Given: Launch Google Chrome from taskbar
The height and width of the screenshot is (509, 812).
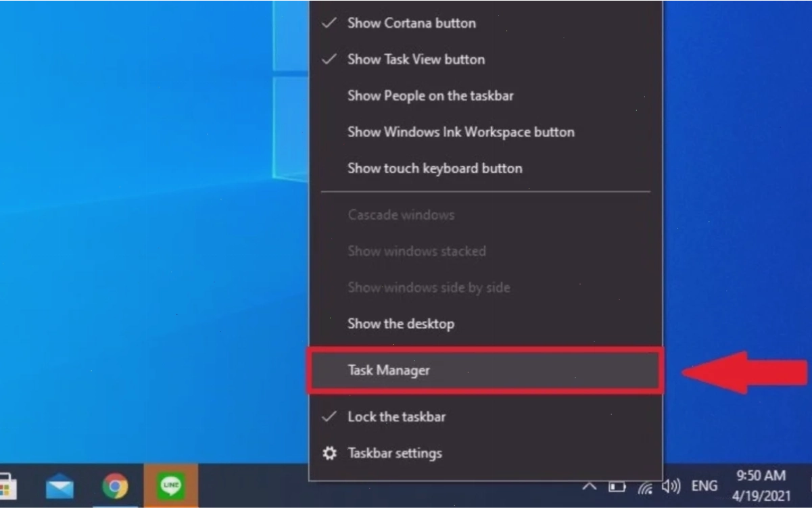Looking at the screenshot, I should [115, 487].
